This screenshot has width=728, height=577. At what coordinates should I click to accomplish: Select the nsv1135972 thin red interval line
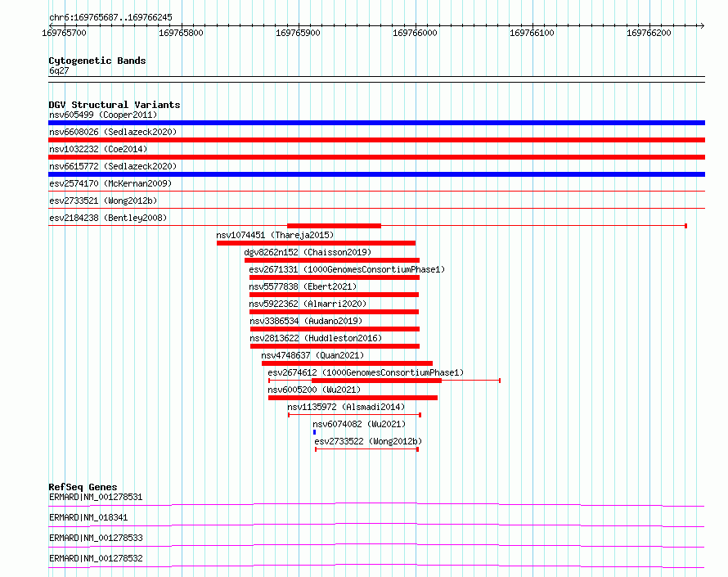[x=355, y=415]
